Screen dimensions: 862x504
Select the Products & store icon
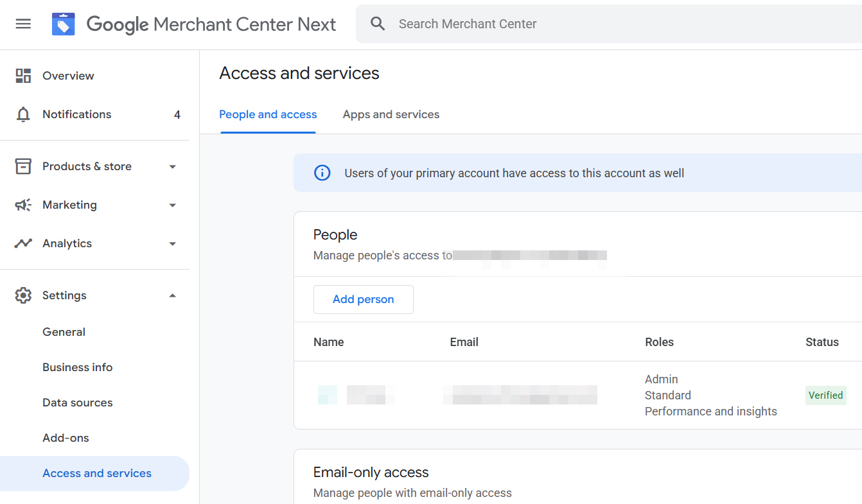pos(23,166)
